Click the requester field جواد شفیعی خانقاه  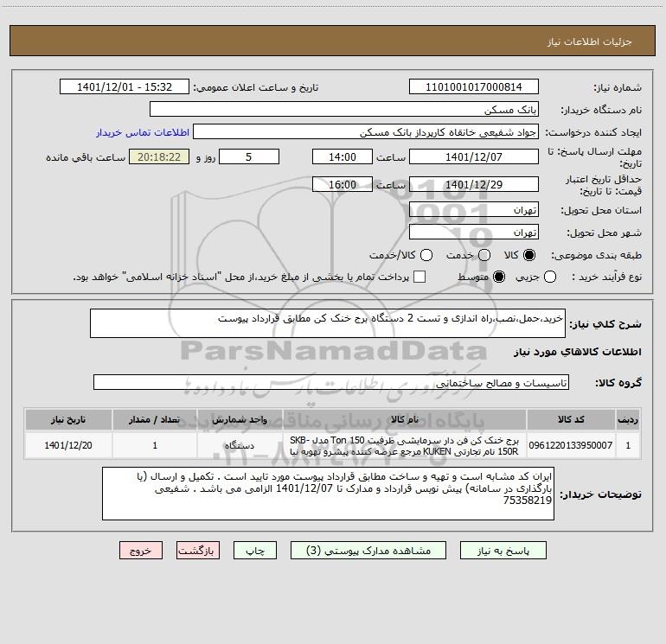pyautogui.click(x=366, y=132)
